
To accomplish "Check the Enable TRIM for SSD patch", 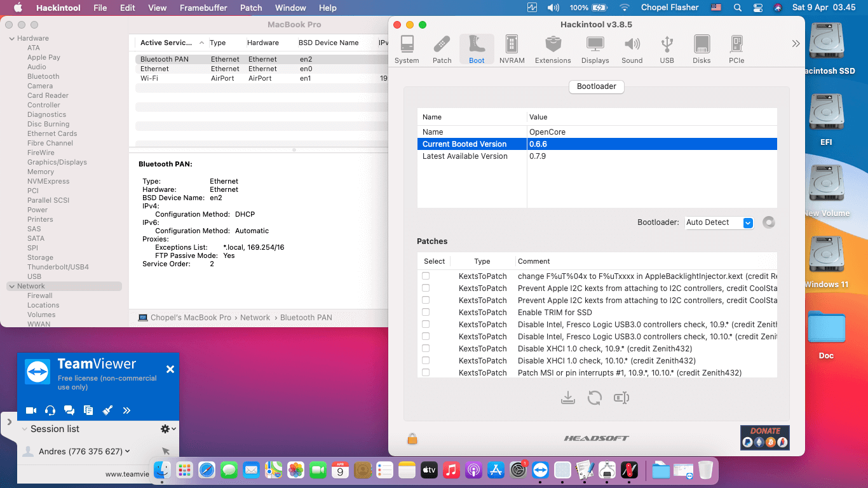I will point(426,312).
